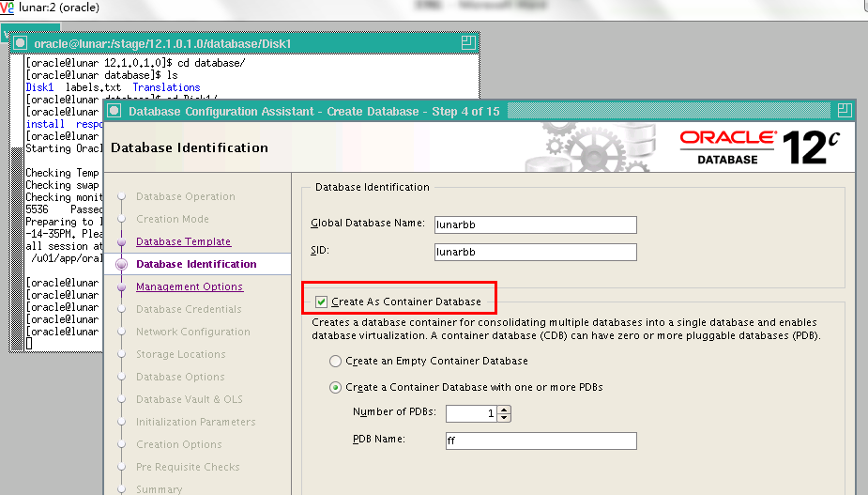Click Database Credentials step in sidebar
This screenshot has width=868, height=495.
click(189, 309)
